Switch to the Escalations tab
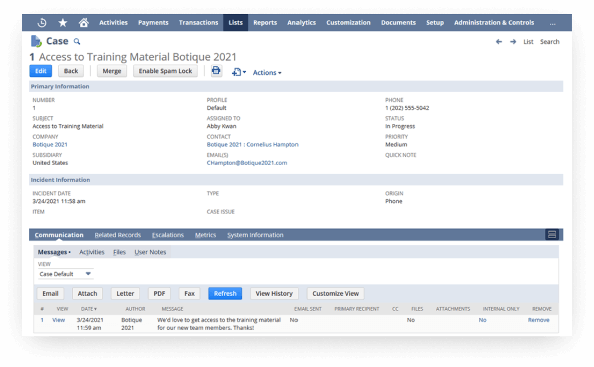 (168, 235)
